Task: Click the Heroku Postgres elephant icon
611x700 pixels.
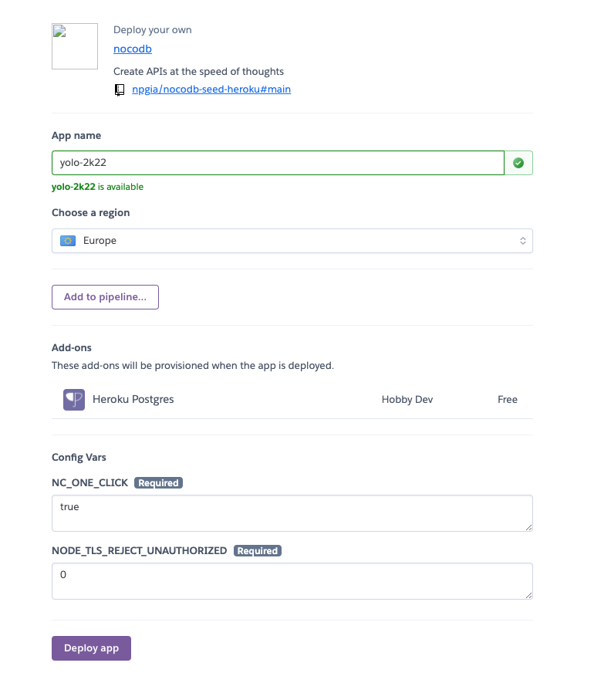Action: pyautogui.click(x=74, y=400)
